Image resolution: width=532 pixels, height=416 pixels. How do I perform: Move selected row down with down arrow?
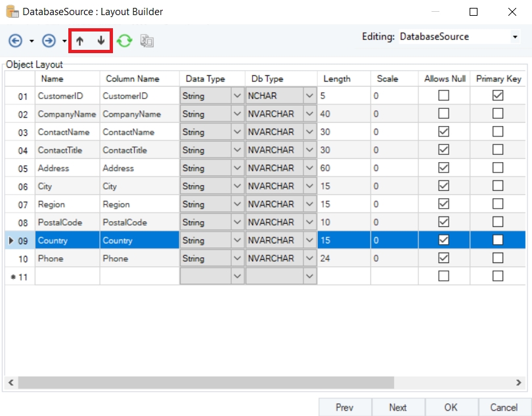tap(100, 41)
